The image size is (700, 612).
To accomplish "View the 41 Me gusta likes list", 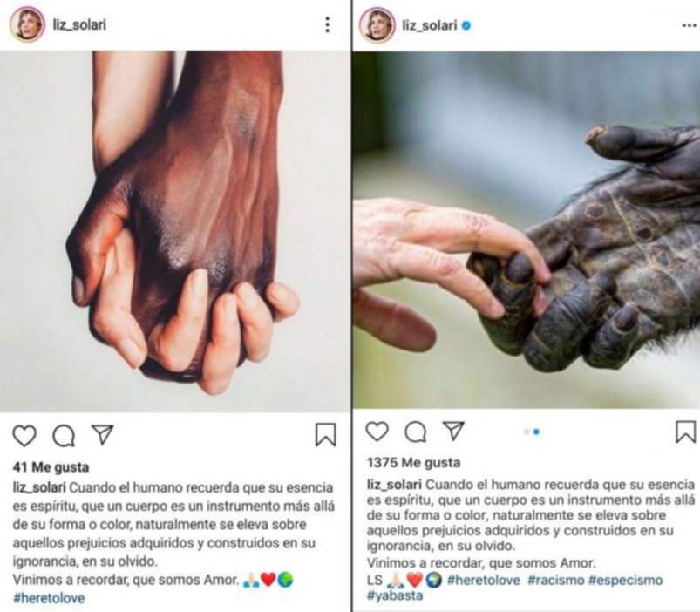I will pos(51,467).
